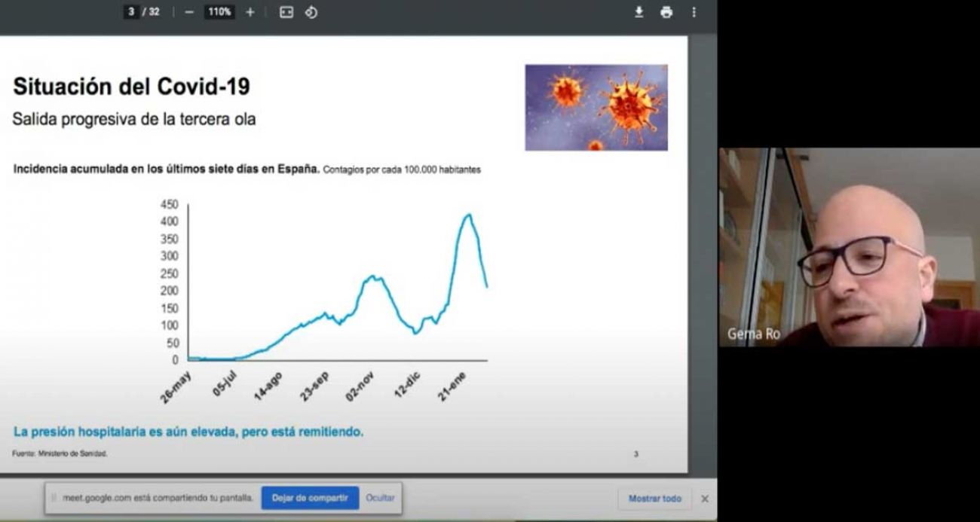This screenshot has height=522, width=980.
Task: Click the Ocultar link
Action: click(379, 498)
